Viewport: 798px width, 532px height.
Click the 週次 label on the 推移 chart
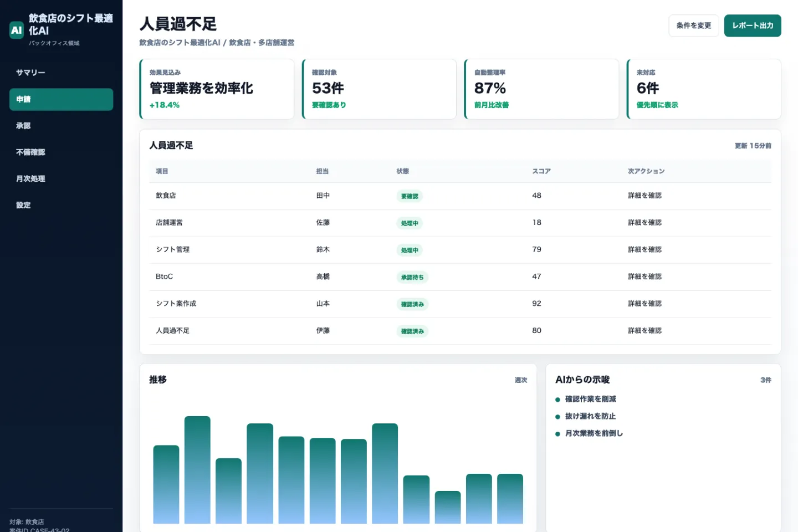[521, 380]
